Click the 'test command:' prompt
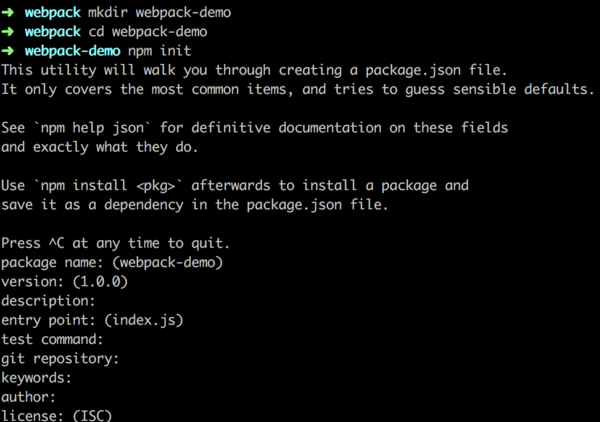This screenshot has width=600, height=422. pos(52,339)
